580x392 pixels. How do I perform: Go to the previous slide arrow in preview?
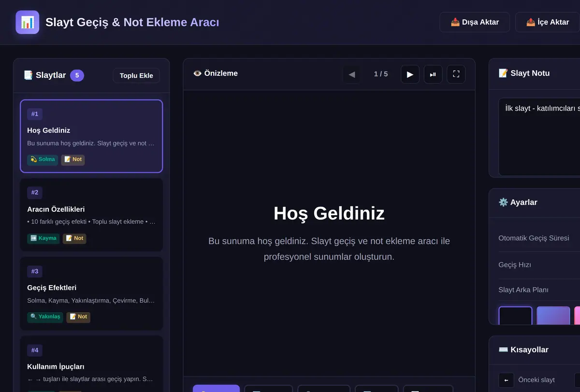[352, 74]
